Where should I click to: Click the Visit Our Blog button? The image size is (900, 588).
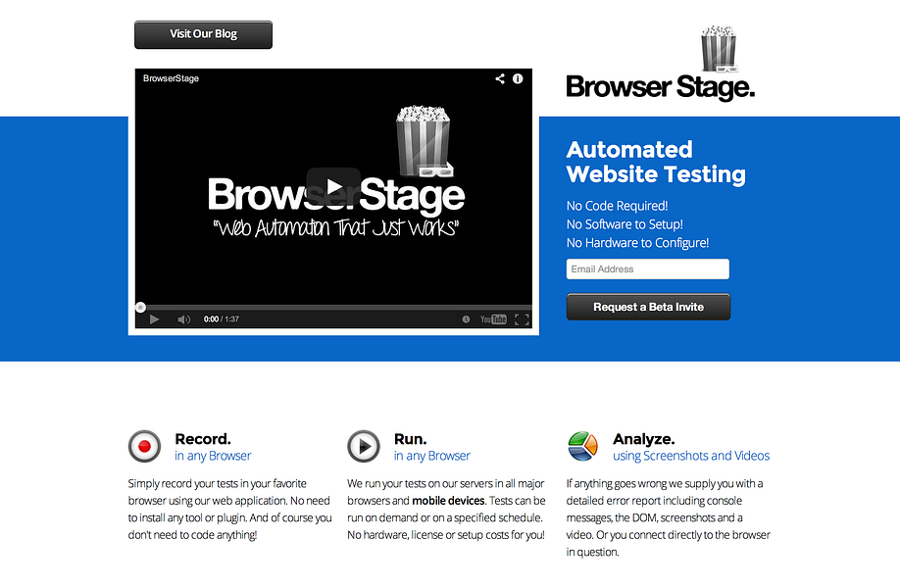tap(203, 34)
